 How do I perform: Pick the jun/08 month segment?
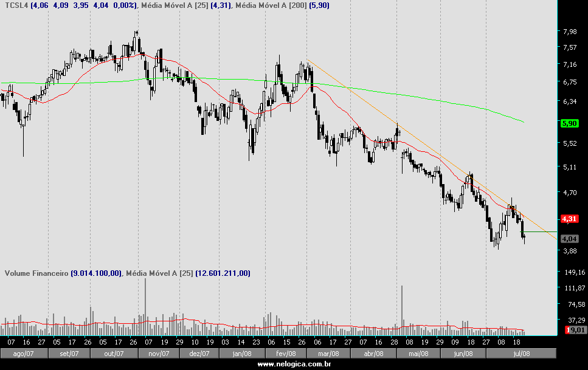pyautogui.click(x=463, y=354)
